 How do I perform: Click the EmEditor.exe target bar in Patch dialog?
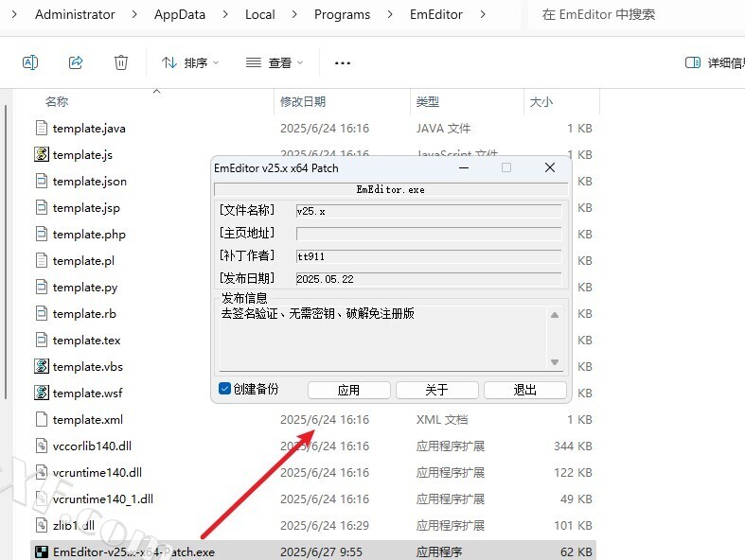pos(391,189)
